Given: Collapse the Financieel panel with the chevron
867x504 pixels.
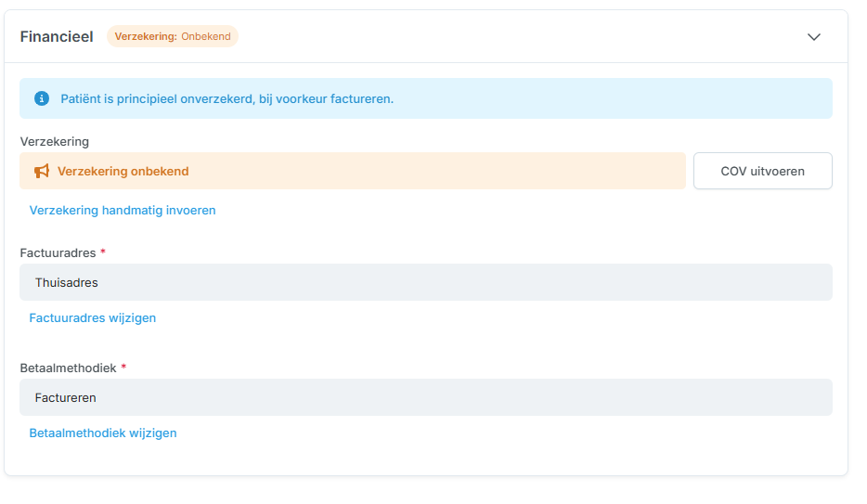Looking at the screenshot, I should (814, 37).
